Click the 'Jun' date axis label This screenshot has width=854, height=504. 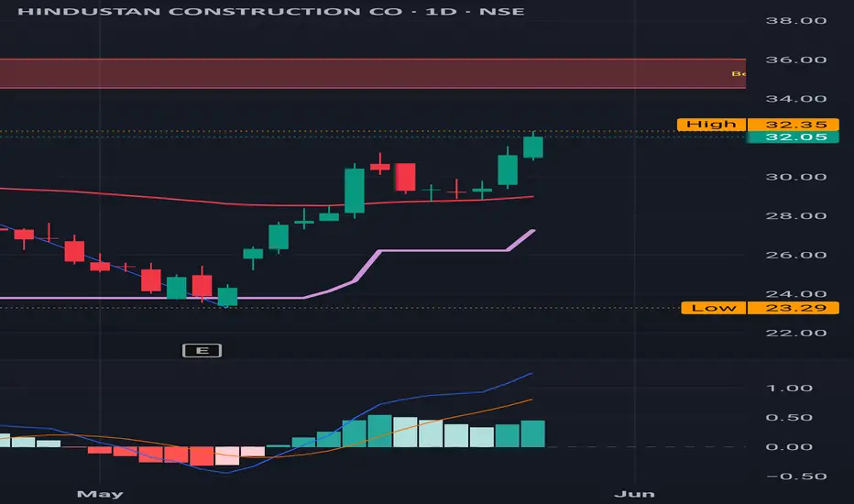click(634, 494)
